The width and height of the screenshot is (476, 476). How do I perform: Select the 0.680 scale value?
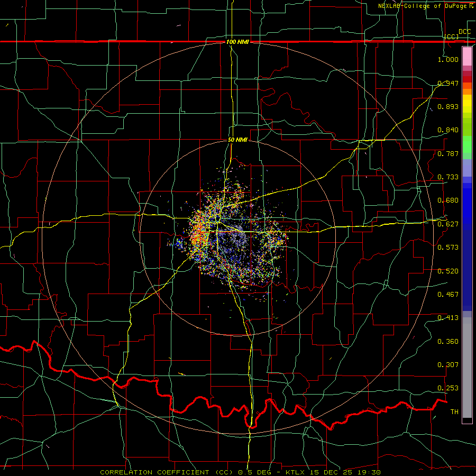coord(448,200)
